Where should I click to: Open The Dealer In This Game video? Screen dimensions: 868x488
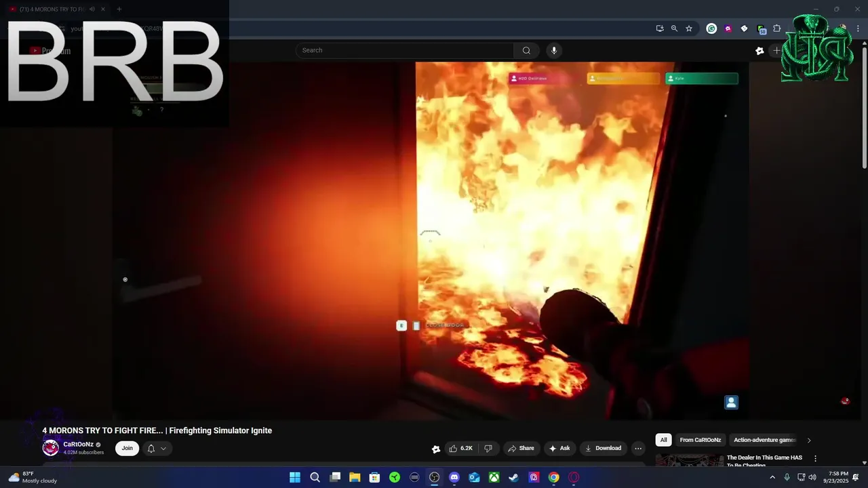(x=764, y=460)
